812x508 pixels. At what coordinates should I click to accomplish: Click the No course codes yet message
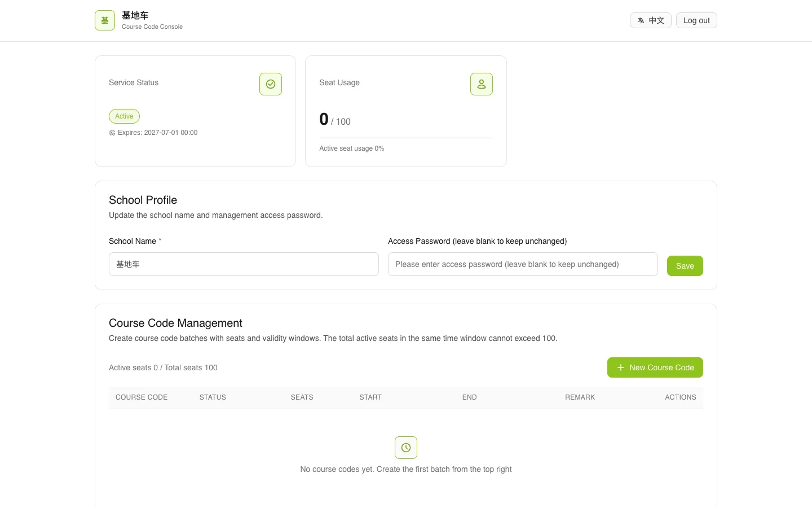coord(406,469)
